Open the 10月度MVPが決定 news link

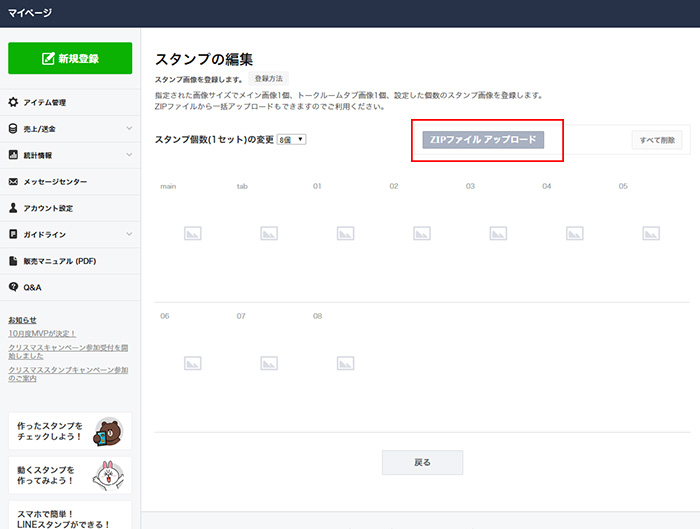[x=42, y=333]
